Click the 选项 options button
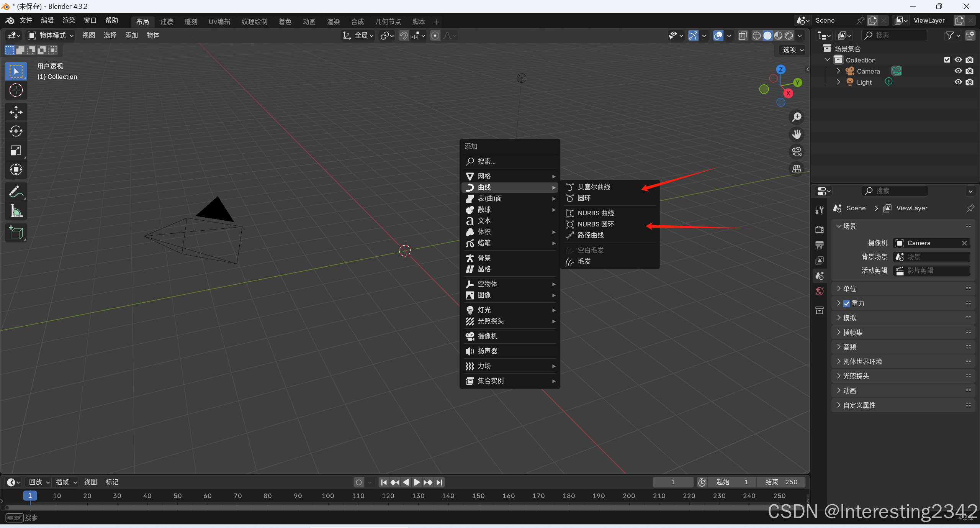The image size is (980, 528). coord(793,50)
